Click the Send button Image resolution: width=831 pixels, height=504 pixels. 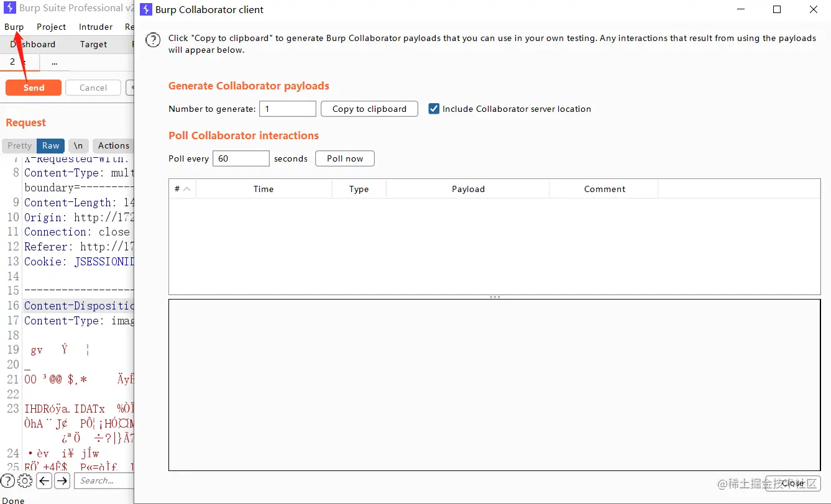[34, 88]
